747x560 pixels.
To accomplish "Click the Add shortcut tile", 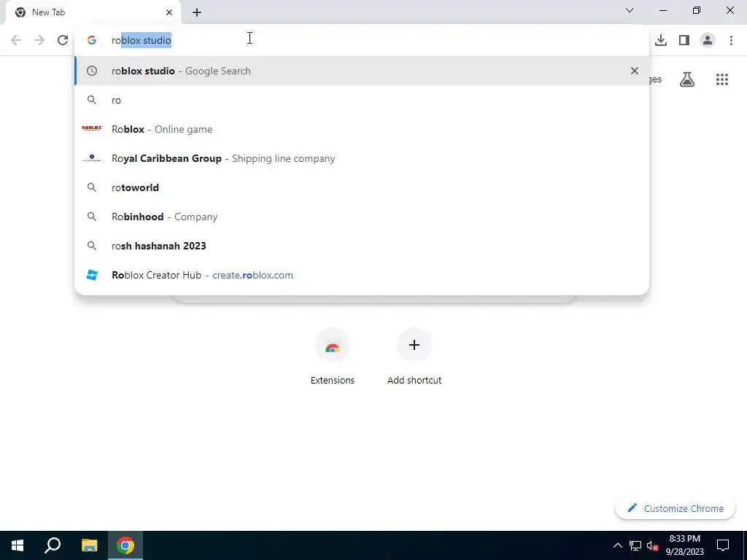I will pos(414,357).
